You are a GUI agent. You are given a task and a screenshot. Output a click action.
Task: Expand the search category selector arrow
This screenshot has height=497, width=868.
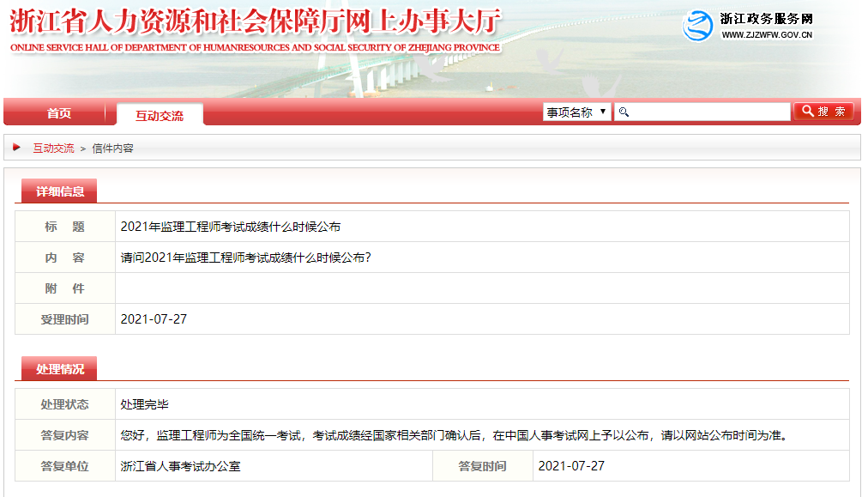coord(603,112)
